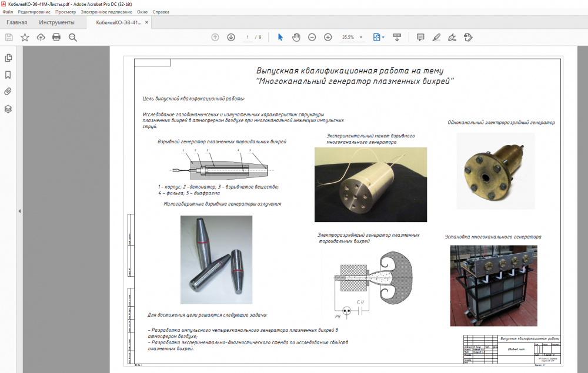The image size is (588, 373).
Task: Expand the left navigation pane arrow
Action: [19, 211]
